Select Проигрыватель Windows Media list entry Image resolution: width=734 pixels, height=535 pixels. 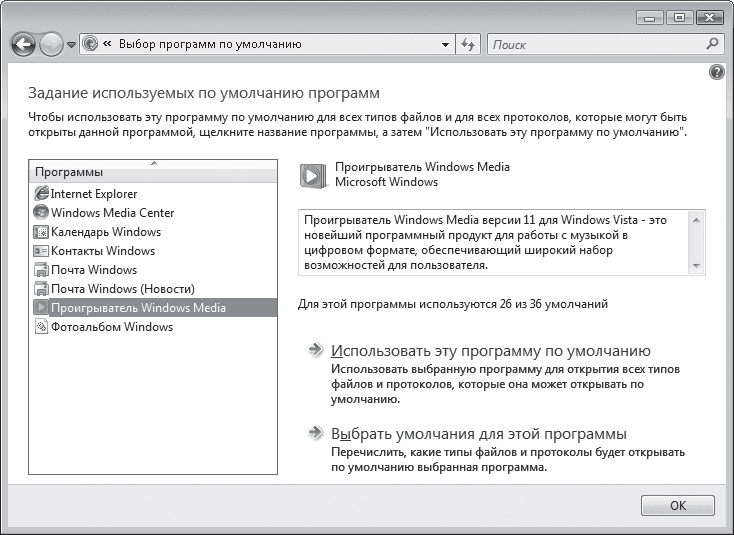pos(138,308)
